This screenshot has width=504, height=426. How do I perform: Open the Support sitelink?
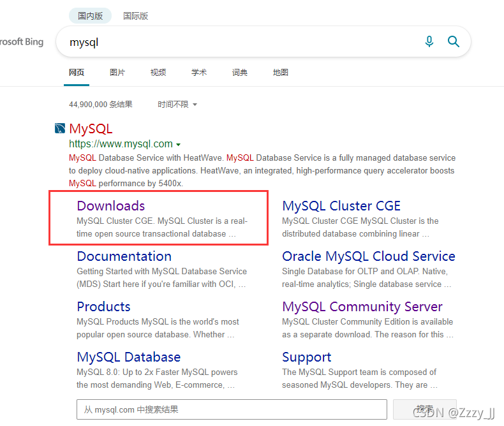(x=307, y=357)
